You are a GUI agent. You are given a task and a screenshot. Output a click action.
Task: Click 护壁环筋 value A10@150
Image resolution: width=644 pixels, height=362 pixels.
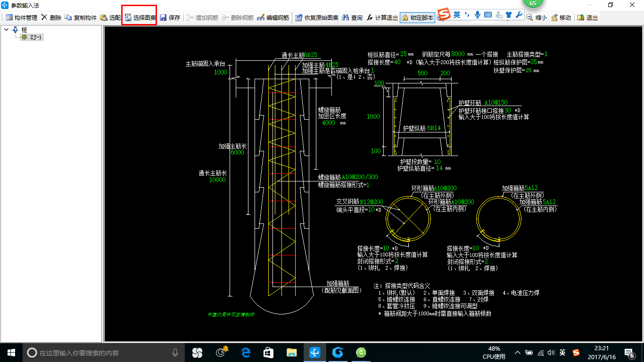(x=496, y=102)
